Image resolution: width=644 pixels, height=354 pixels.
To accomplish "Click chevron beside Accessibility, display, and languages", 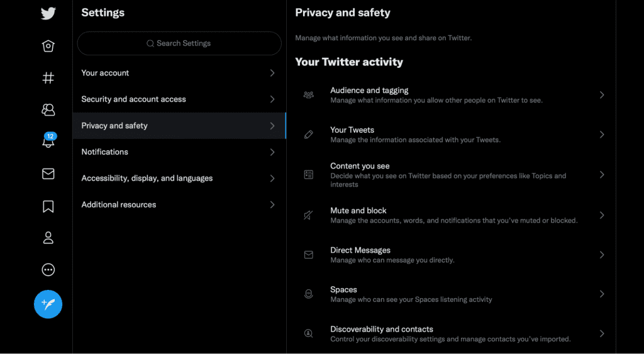I will click(272, 178).
